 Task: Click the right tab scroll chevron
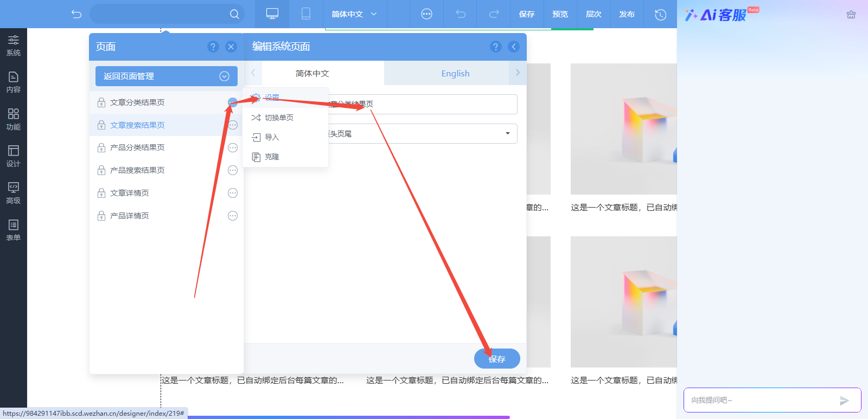518,73
